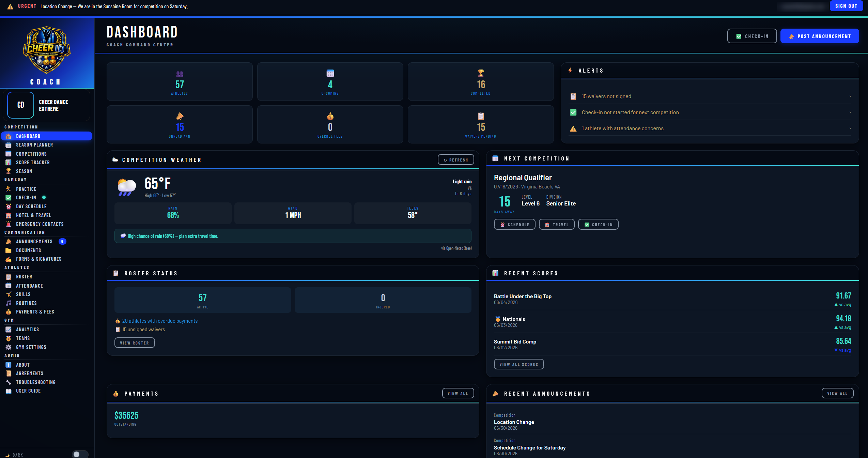Open the Analytics chart icon
The image size is (868, 458).
click(9, 330)
